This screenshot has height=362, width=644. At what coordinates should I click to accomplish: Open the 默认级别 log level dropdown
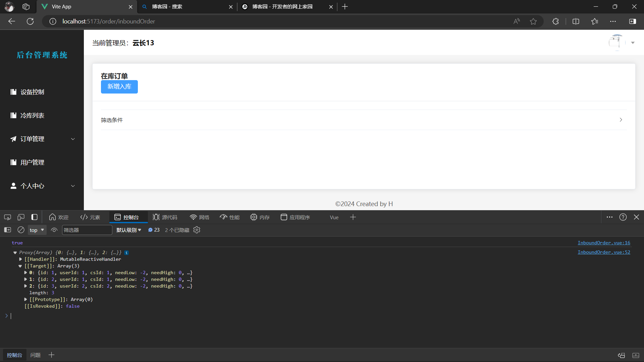tap(129, 230)
